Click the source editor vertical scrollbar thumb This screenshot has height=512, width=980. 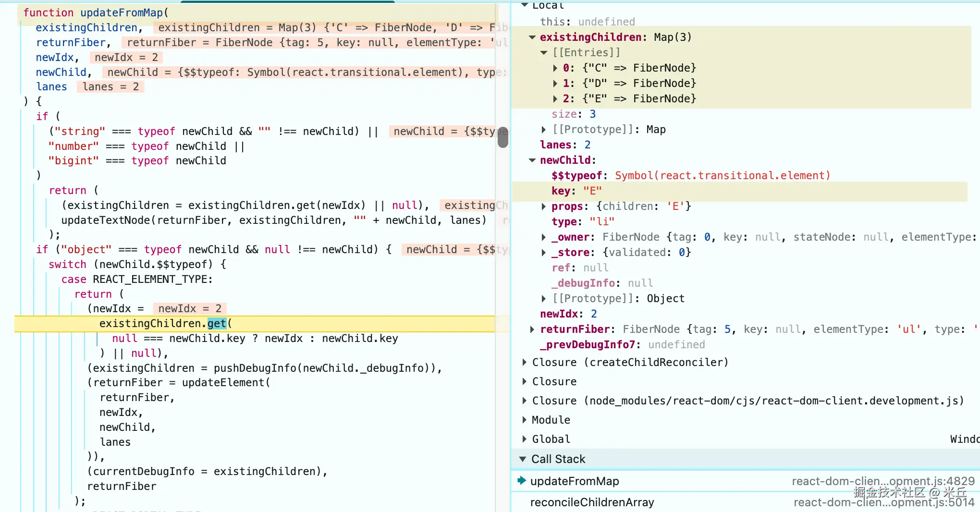point(502,137)
